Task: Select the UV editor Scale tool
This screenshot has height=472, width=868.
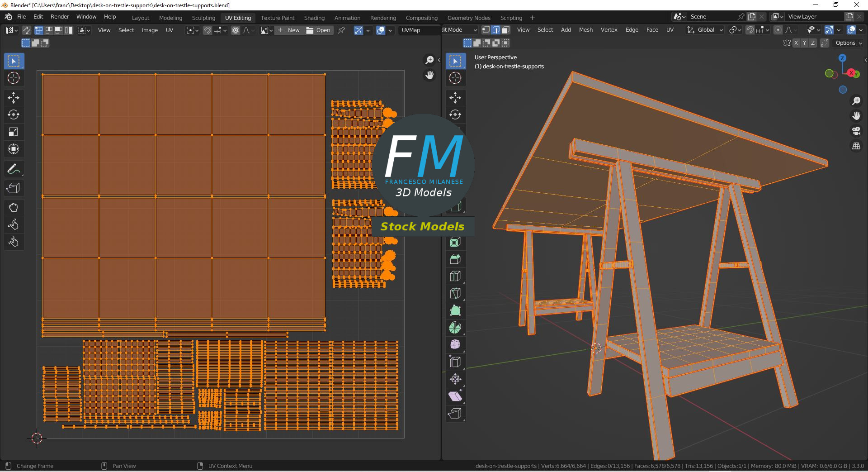Action: (14, 132)
